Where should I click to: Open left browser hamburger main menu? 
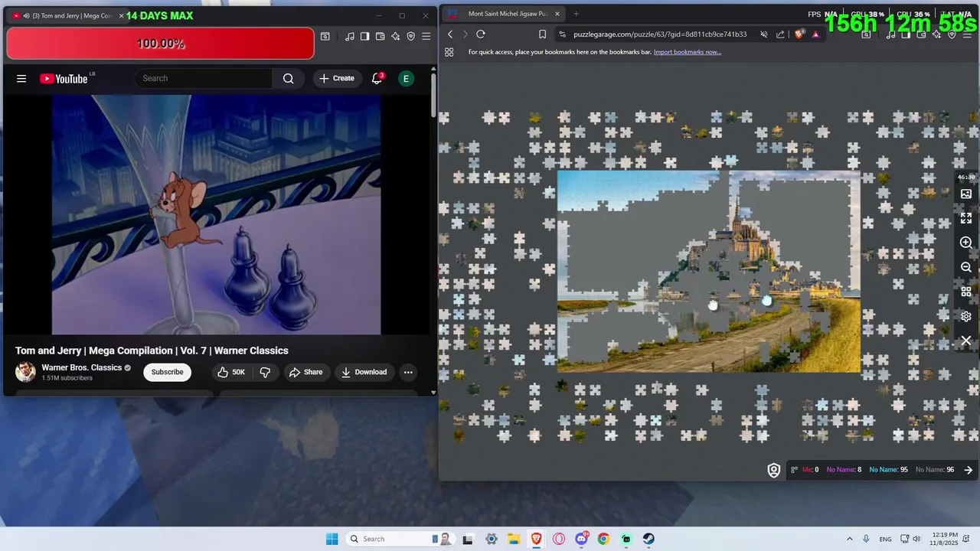coord(426,36)
